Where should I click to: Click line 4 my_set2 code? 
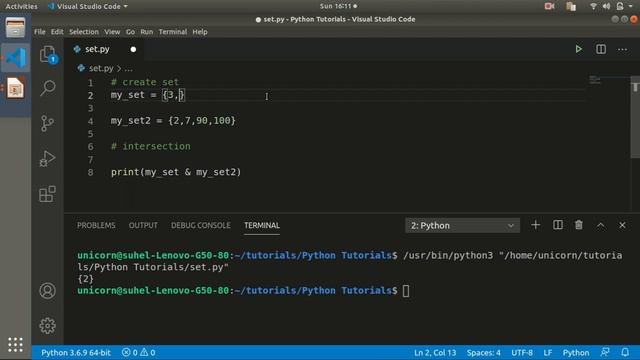click(x=173, y=121)
